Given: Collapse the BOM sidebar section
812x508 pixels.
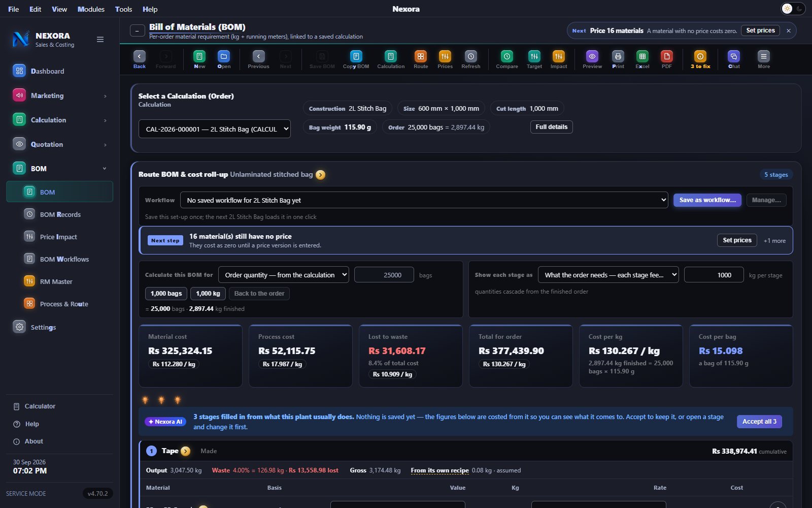Looking at the screenshot, I should (105, 169).
